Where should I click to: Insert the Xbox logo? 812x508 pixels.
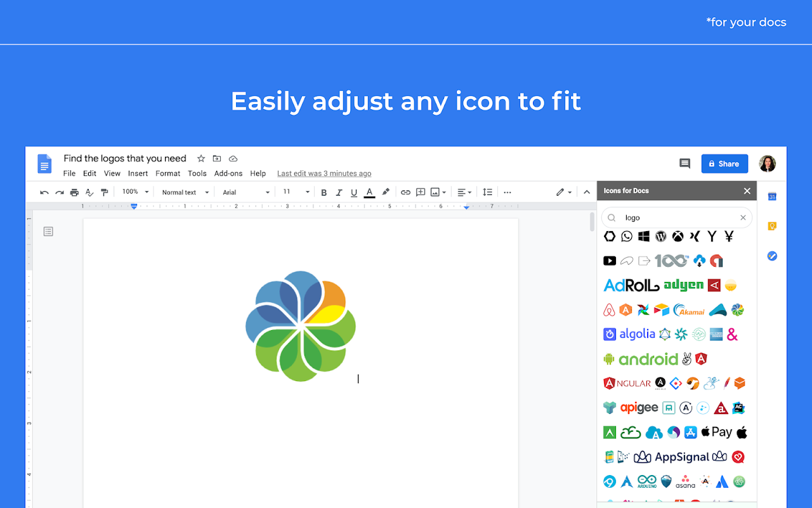click(678, 236)
